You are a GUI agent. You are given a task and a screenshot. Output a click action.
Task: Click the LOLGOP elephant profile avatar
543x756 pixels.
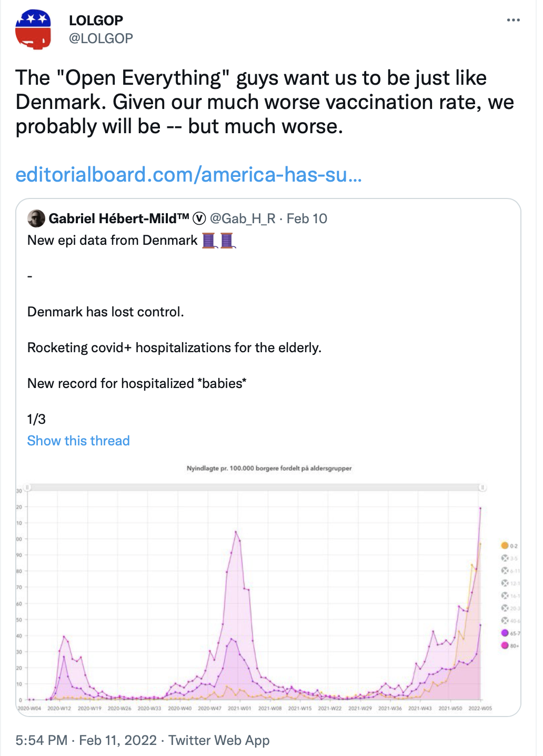[x=33, y=29]
